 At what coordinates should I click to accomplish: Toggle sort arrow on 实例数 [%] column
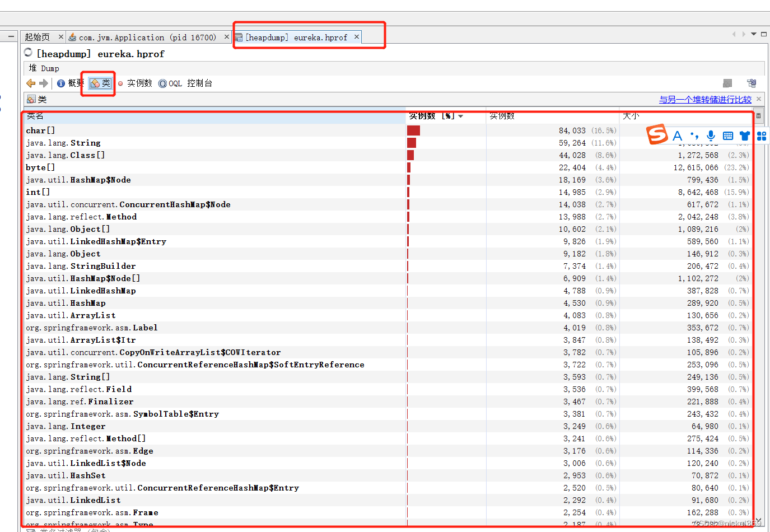(461, 116)
